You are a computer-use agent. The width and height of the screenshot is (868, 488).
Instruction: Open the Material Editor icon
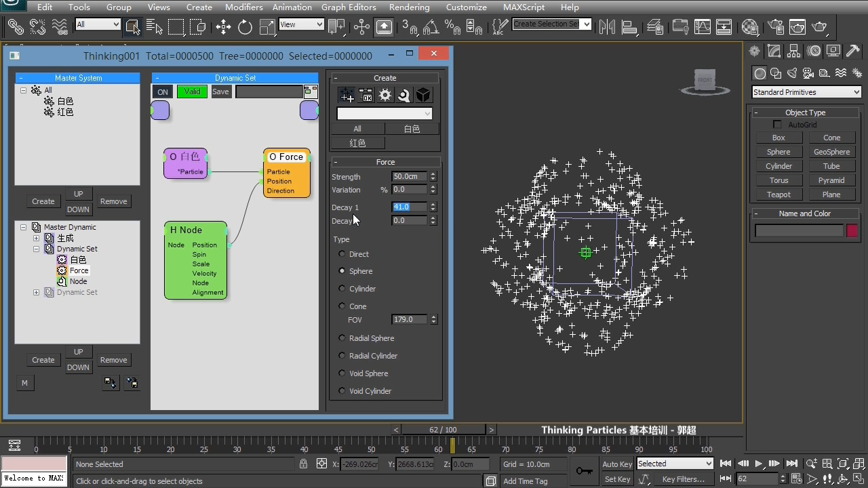point(750,26)
